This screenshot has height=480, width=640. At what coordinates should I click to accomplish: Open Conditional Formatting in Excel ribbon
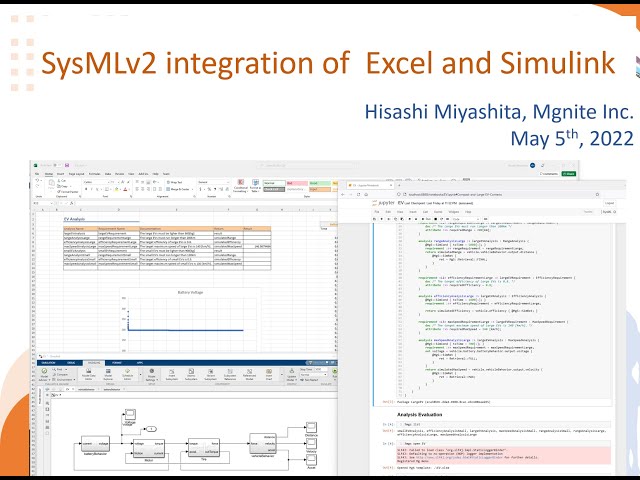240,186
